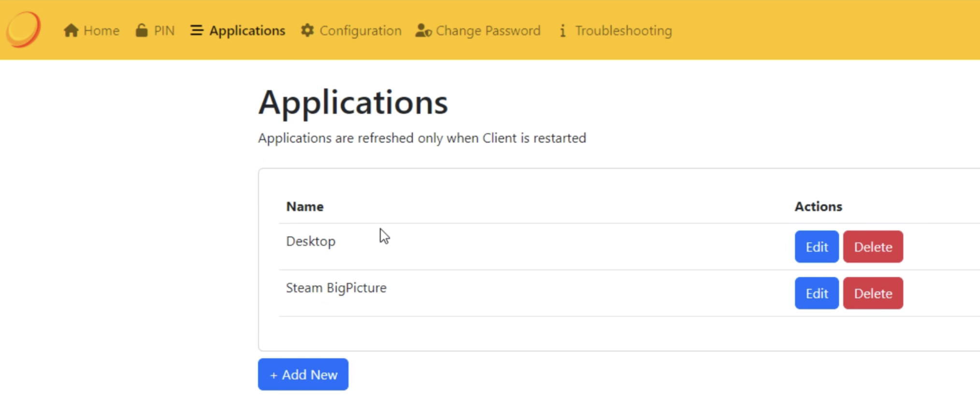The width and height of the screenshot is (980, 420).
Task: Select the Applications menu label
Action: click(247, 31)
